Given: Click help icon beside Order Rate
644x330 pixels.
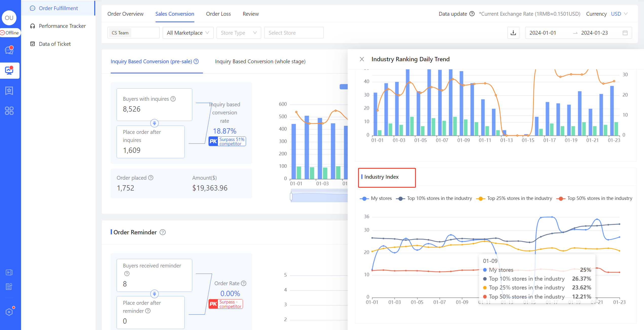Looking at the screenshot, I should (244, 283).
